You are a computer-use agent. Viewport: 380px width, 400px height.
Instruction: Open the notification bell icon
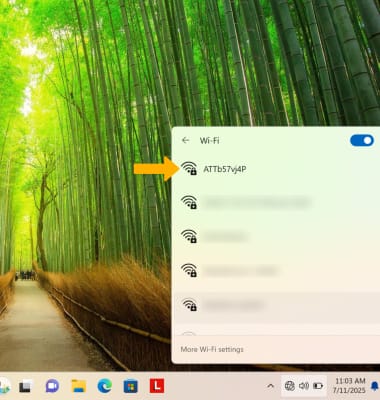tap(375, 386)
